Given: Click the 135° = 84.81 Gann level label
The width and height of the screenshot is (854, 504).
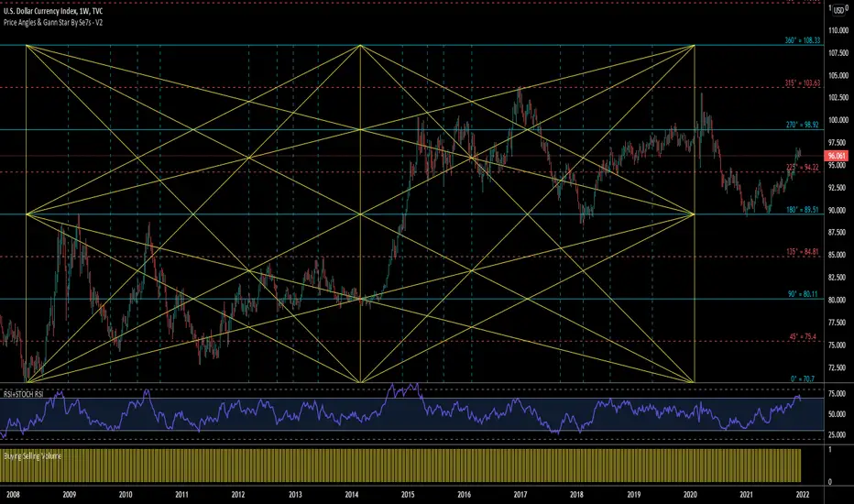Looking at the screenshot, I should (x=803, y=252).
